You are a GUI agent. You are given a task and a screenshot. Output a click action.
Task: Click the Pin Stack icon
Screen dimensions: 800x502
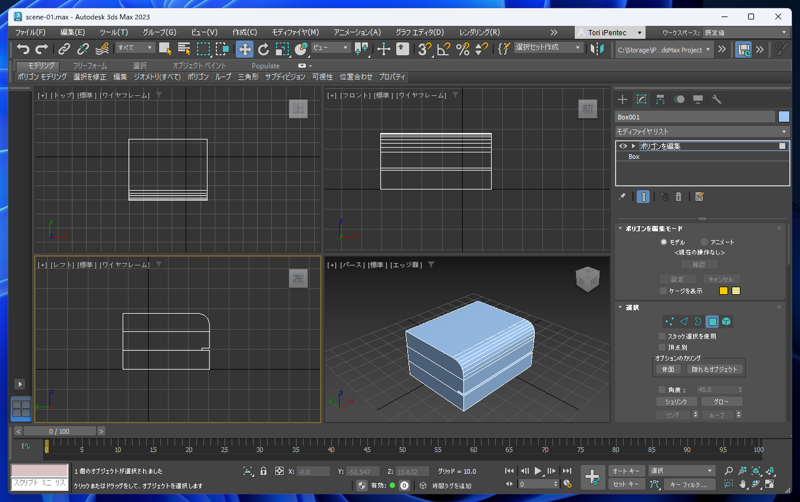point(622,196)
